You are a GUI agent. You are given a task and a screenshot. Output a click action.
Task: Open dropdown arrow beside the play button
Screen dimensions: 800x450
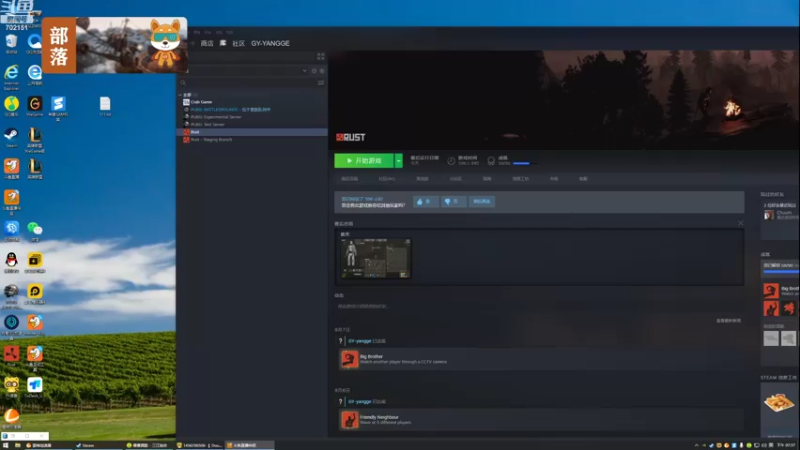point(398,161)
